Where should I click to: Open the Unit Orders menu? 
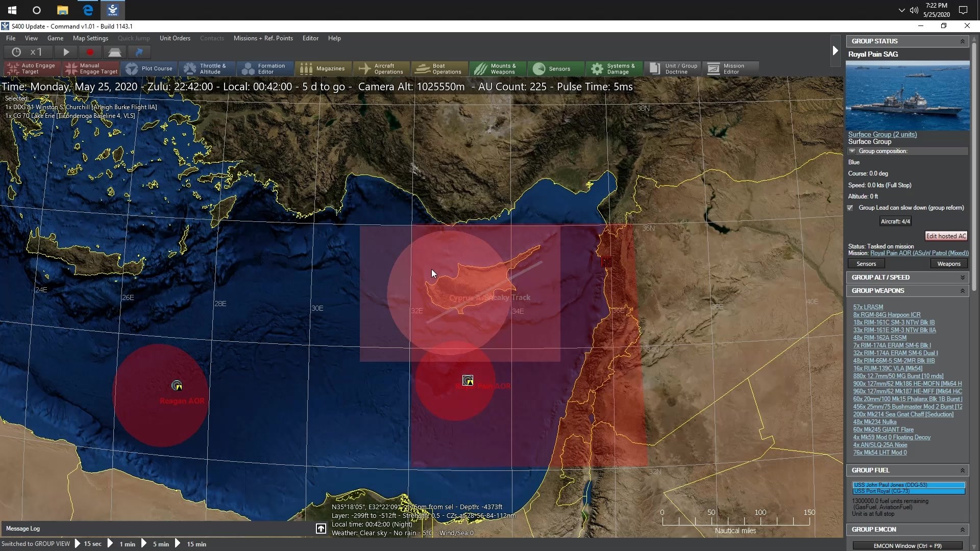point(175,38)
